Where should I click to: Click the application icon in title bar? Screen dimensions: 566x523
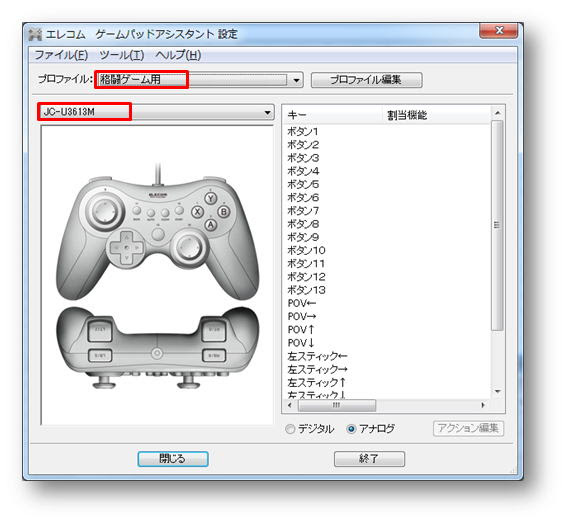point(35,34)
